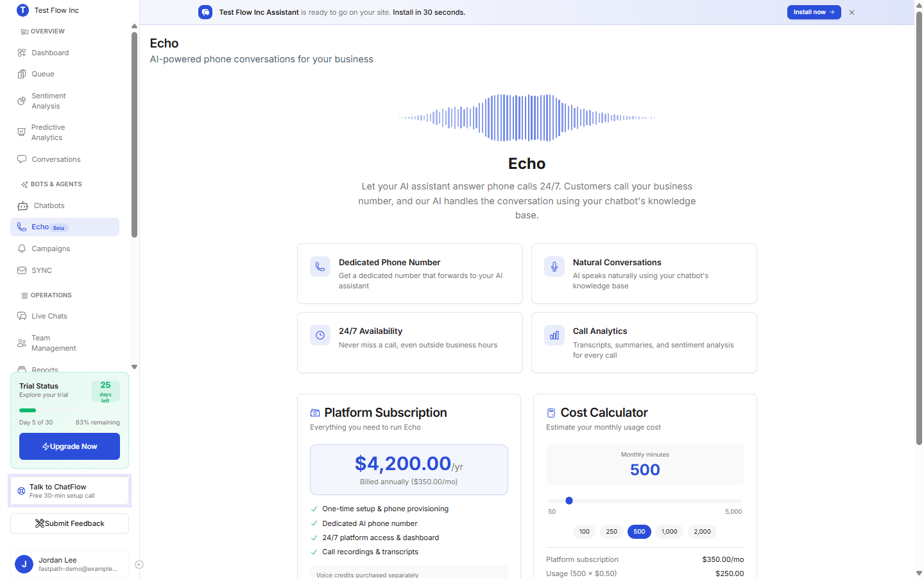
Task: Click the Live Chats bubbles icon
Action: 22,316
